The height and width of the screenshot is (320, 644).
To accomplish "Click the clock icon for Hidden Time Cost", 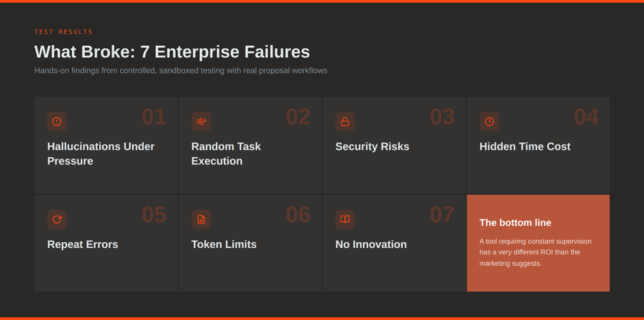I will [489, 122].
